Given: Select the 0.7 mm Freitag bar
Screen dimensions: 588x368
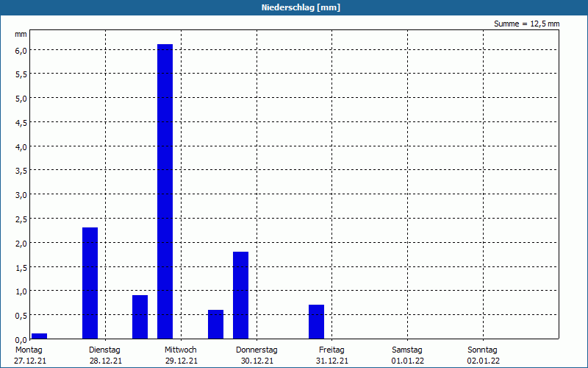Looking at the screenshot, I should [x=317, y=322].
